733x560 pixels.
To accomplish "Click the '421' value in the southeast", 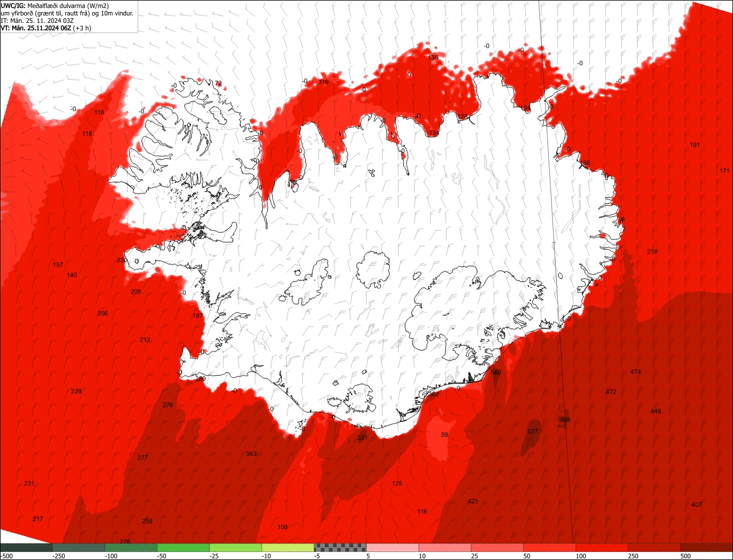I will (x=473, y=501).
